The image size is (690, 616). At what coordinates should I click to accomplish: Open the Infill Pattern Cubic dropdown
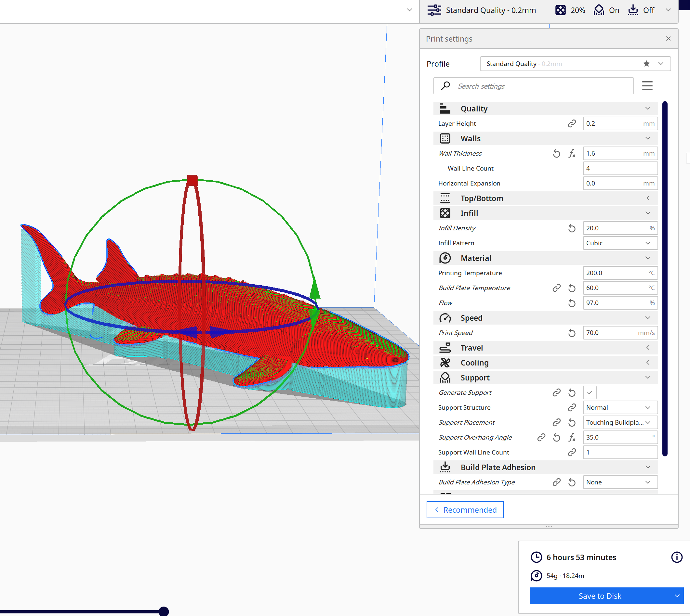[x=620, y=243]
